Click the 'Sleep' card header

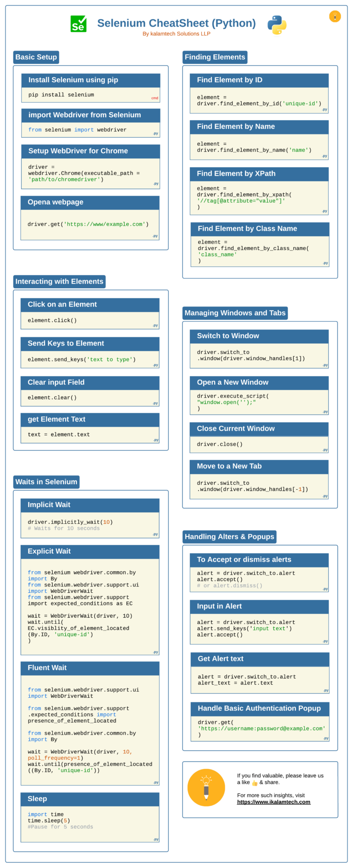point(90,799)
